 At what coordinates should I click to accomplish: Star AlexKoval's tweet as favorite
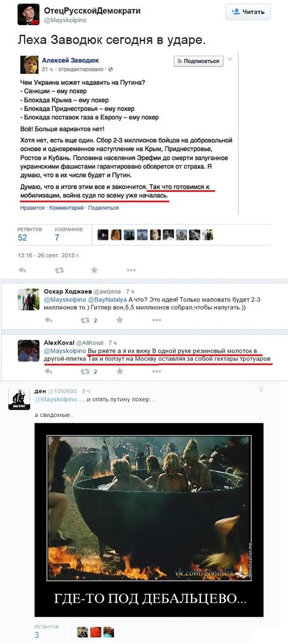point(120,371)
